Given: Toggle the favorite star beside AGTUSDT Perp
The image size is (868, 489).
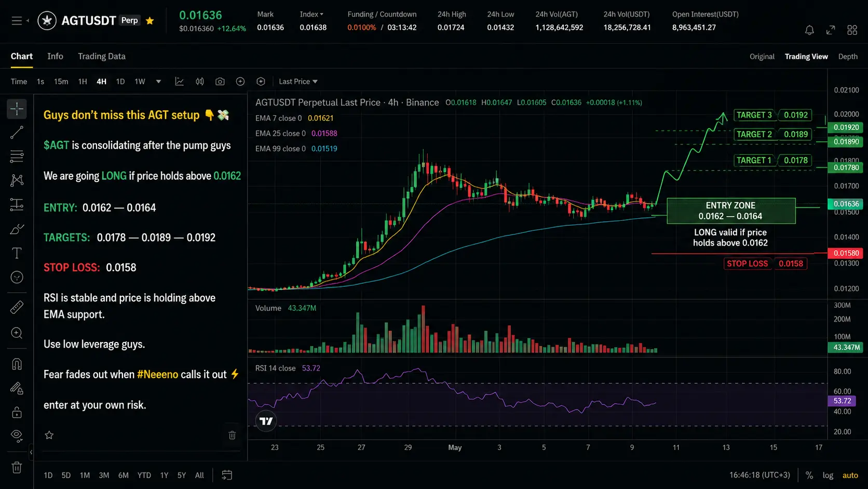Looking at the screenshot, I should pyautogui.click(x=150, y=21).
